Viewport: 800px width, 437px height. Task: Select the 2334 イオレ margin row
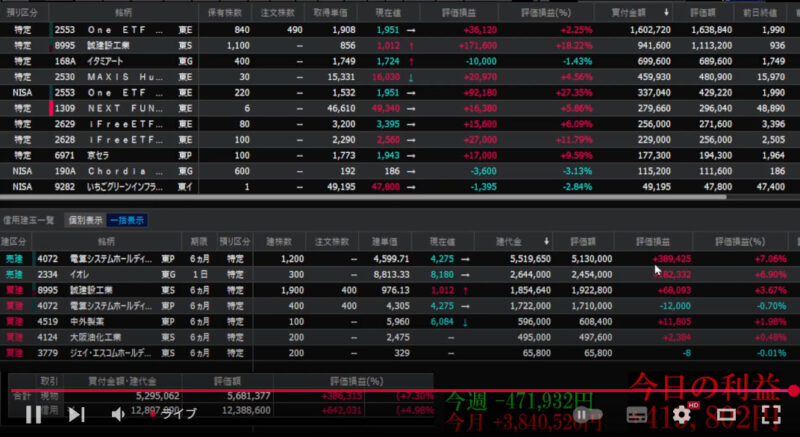pyautogui.click(x=400, y=274)
